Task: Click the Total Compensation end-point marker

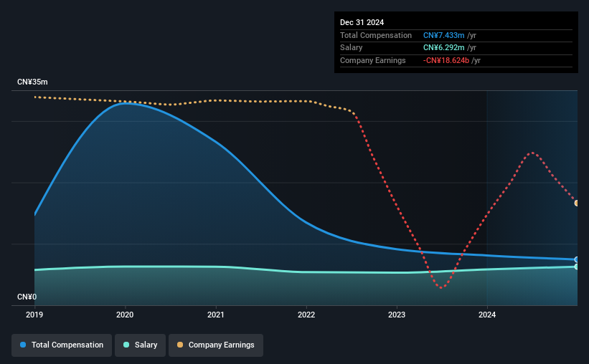Action: point(577,259)
